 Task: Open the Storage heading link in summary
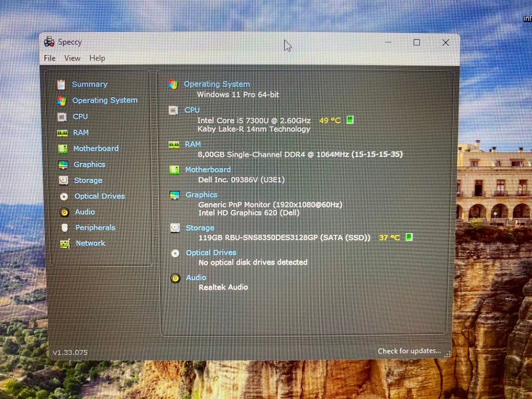[x=200, y=228]
